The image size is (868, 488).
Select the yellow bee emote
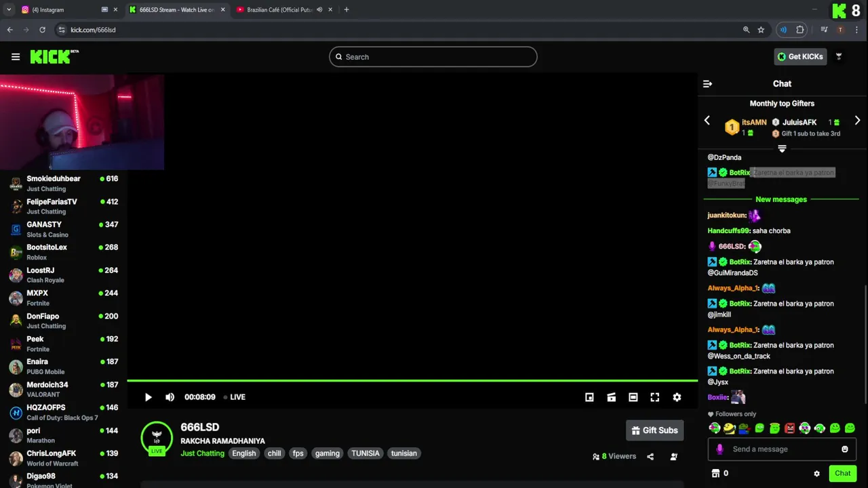coord(730,428)
